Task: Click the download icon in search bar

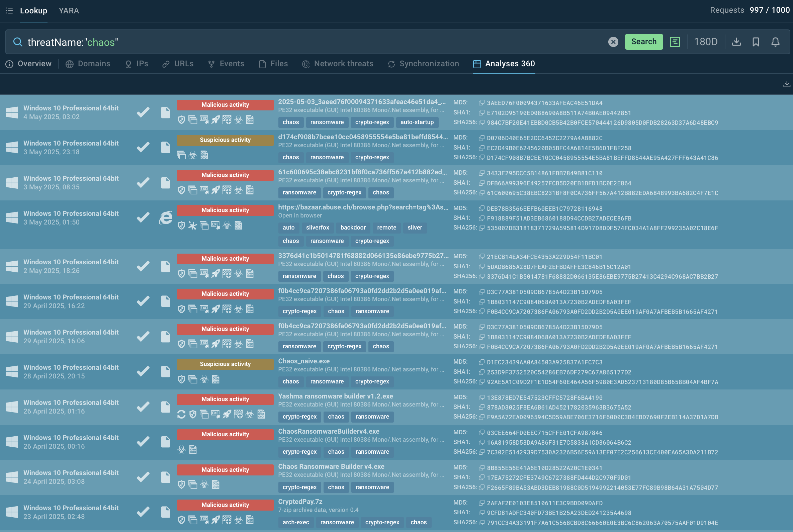Action: click(736, 42)
